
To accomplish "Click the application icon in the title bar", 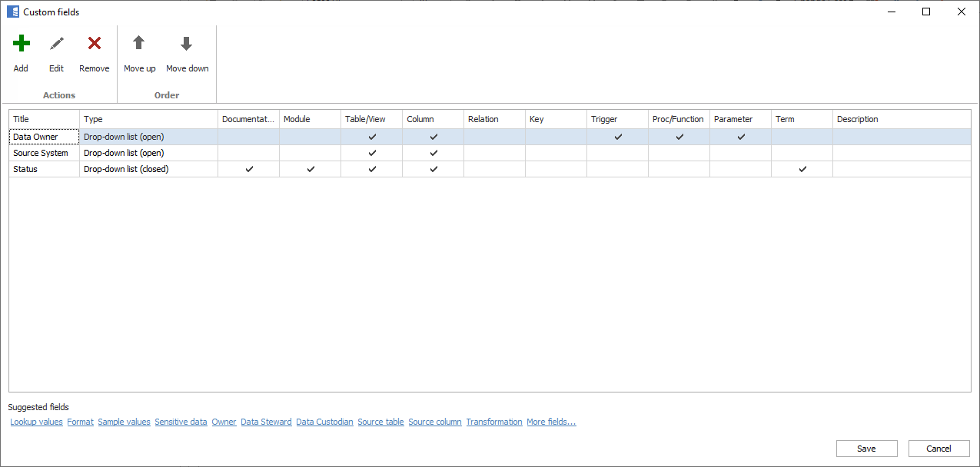I will [x=11, y=12].
